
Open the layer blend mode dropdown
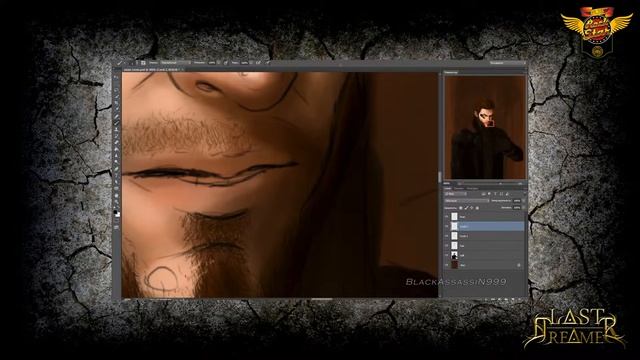467,200
